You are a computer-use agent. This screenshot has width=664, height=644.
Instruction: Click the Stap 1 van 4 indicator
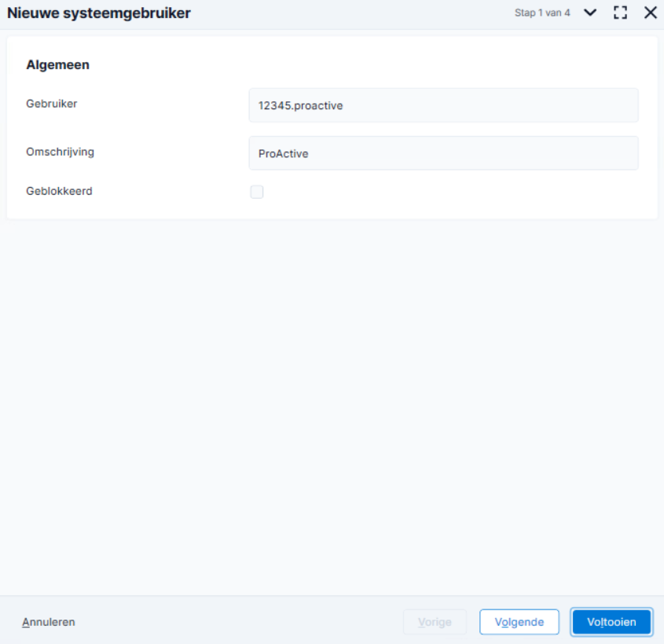click(542, 13)
